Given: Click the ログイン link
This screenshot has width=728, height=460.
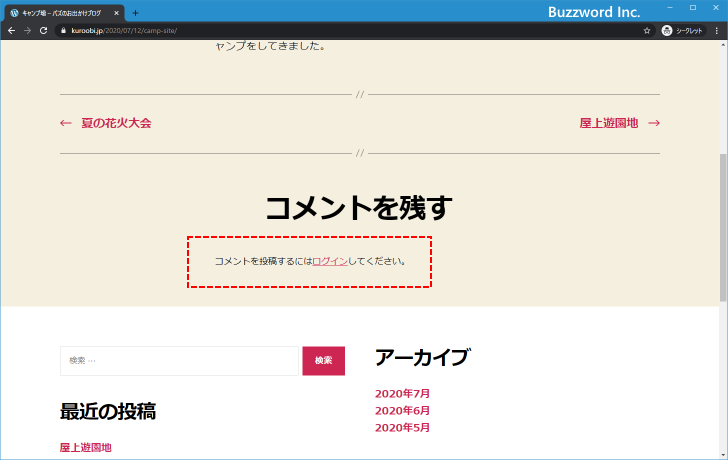Looking at the screenshot, I should pyautogui.click(x=330, y=261).
